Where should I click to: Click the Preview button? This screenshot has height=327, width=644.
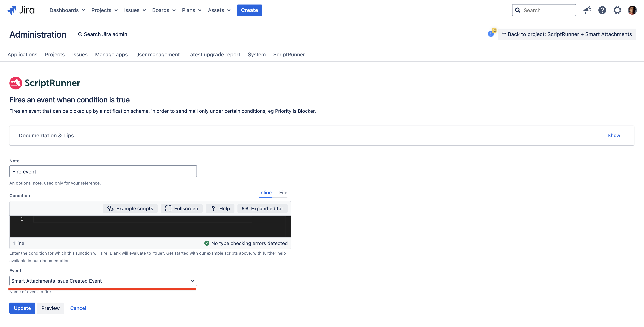[x=51, y=308]
